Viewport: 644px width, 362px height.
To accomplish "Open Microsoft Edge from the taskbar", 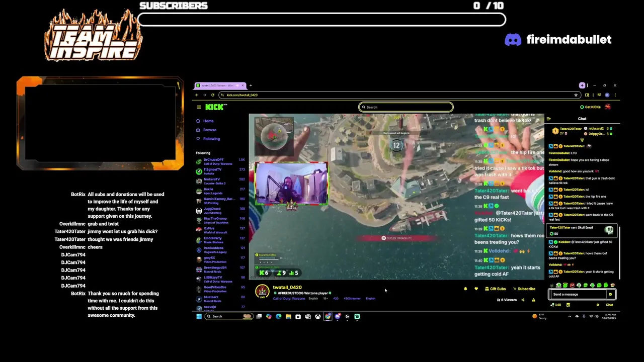I will 278,316.
